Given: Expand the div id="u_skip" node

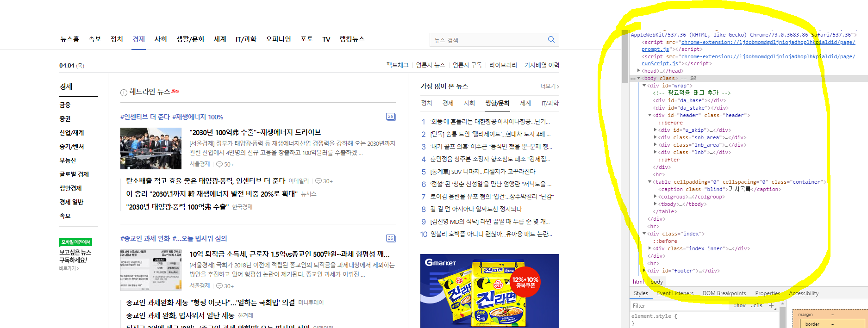Looking at the screenshot, I should [x=655, y=130].
